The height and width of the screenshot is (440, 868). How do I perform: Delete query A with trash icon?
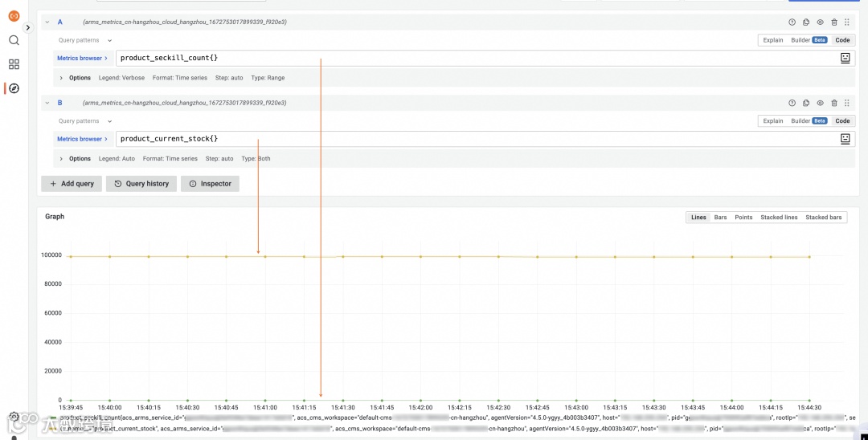click(833, 22)
